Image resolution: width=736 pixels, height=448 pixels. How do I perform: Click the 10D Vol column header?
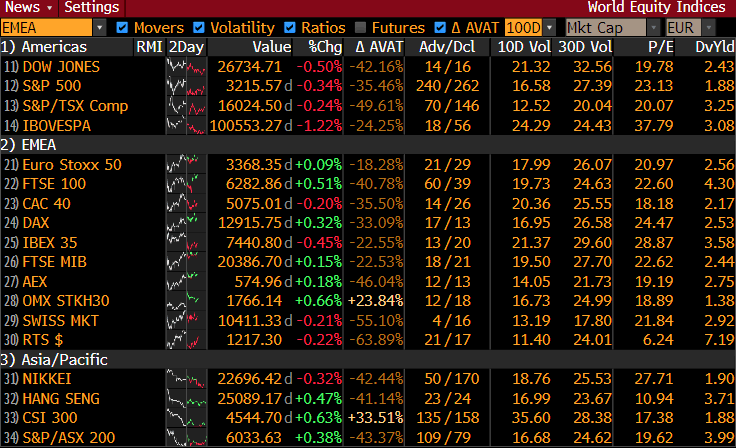pos(524,47)
